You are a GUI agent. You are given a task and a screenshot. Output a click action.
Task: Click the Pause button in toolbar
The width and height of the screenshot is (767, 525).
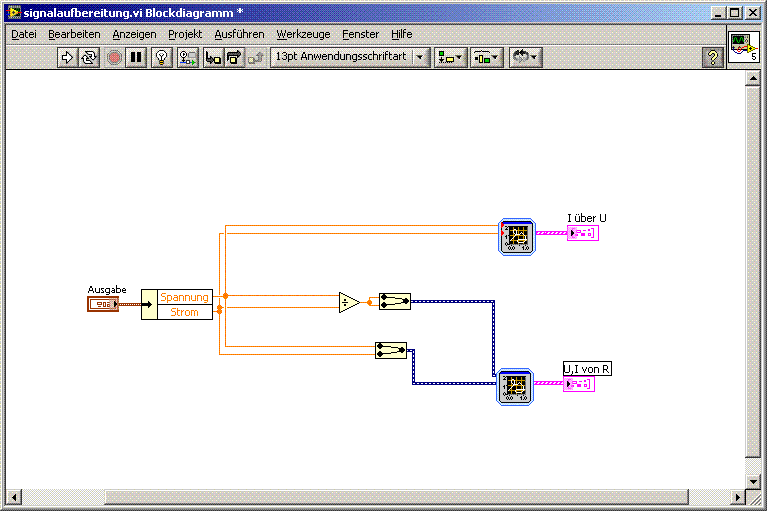[x=135, y=58]
